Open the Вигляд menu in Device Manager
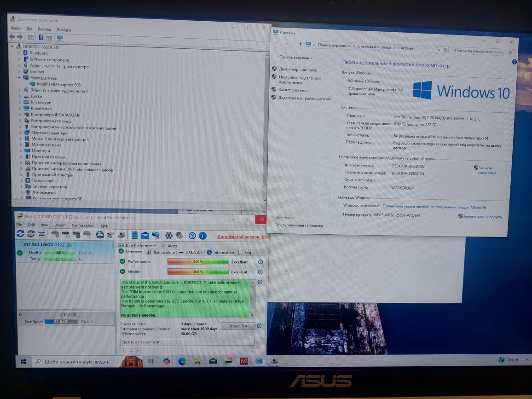Screen dimensions: 532x399 tap(44, 29)
